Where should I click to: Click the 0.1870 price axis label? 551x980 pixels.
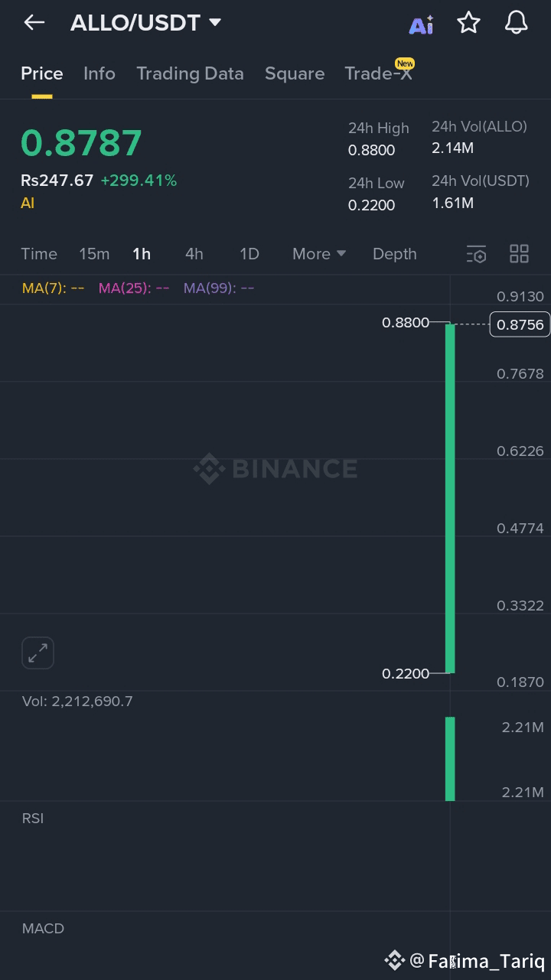click(520, 682)
